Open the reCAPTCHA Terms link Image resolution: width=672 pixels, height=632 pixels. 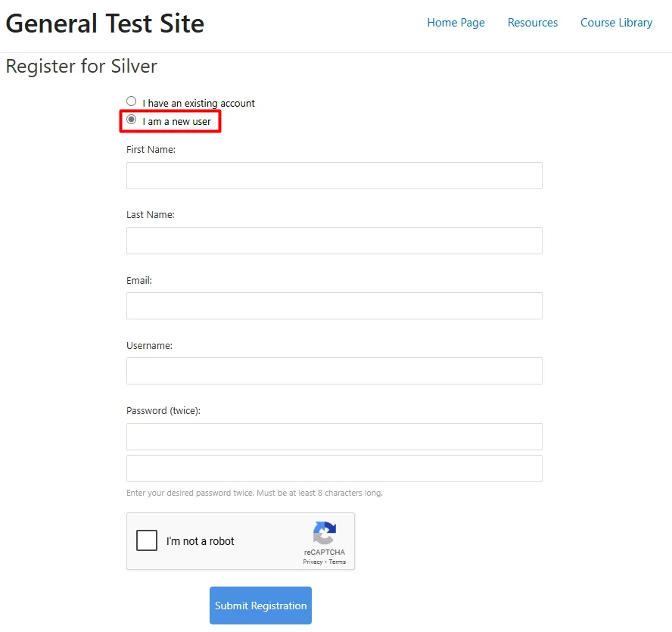click(x=337, y=562)
